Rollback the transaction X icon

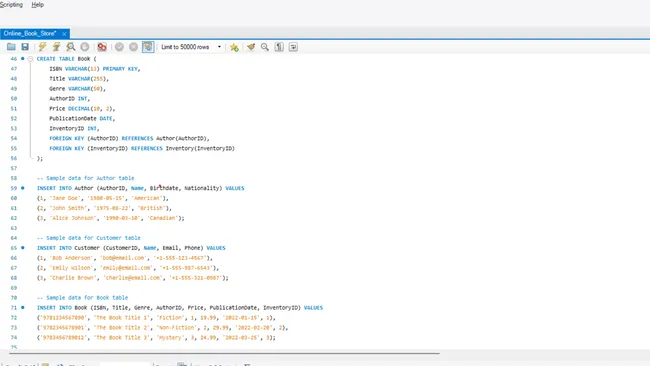tap(133, 47)
